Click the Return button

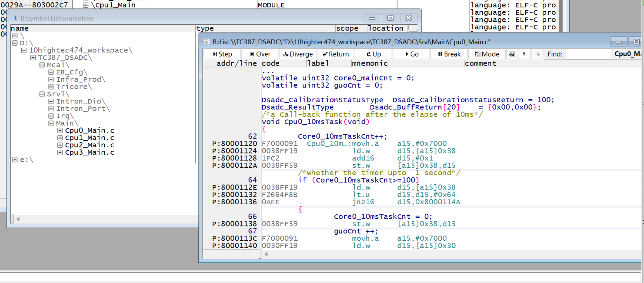point(336,54)
